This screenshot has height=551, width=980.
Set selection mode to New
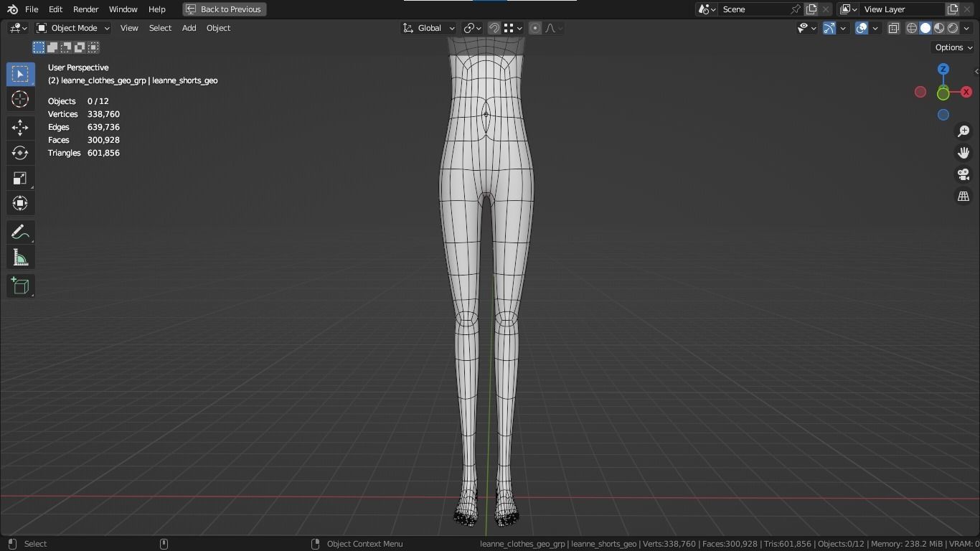39,47
